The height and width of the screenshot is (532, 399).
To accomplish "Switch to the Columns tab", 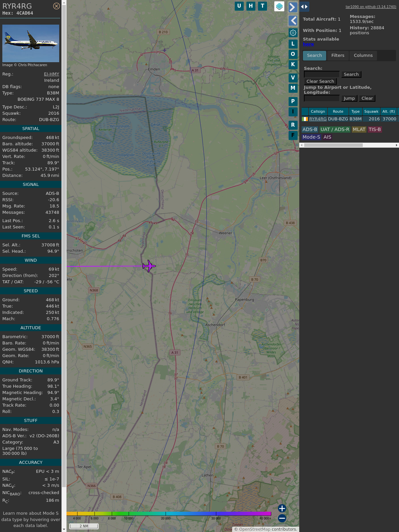I will click(363, 56).
